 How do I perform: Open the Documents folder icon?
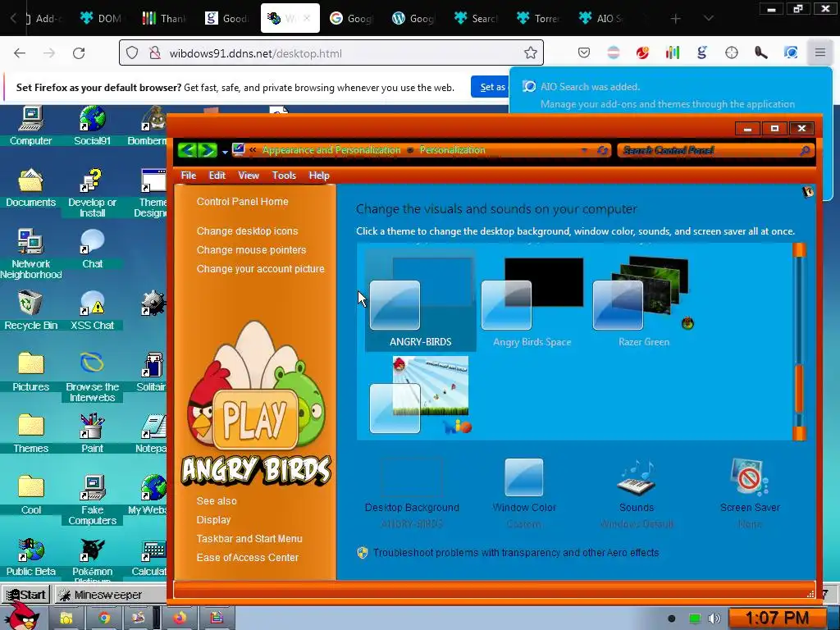30,188
